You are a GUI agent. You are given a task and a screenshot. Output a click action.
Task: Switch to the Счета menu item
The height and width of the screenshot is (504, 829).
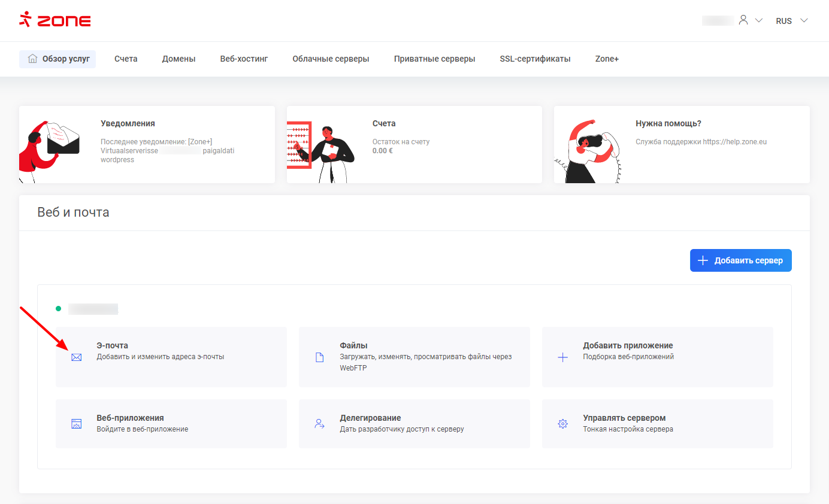pos(126,59)
